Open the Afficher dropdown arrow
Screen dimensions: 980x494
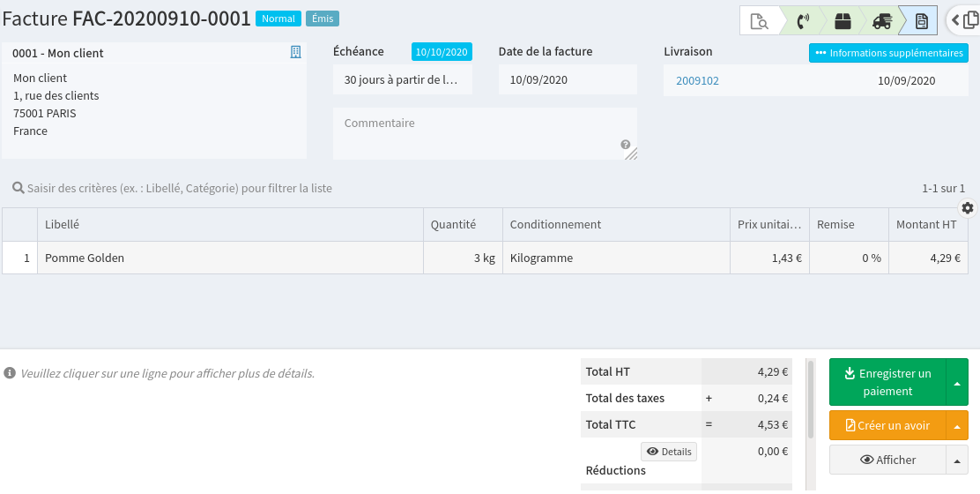957,460
